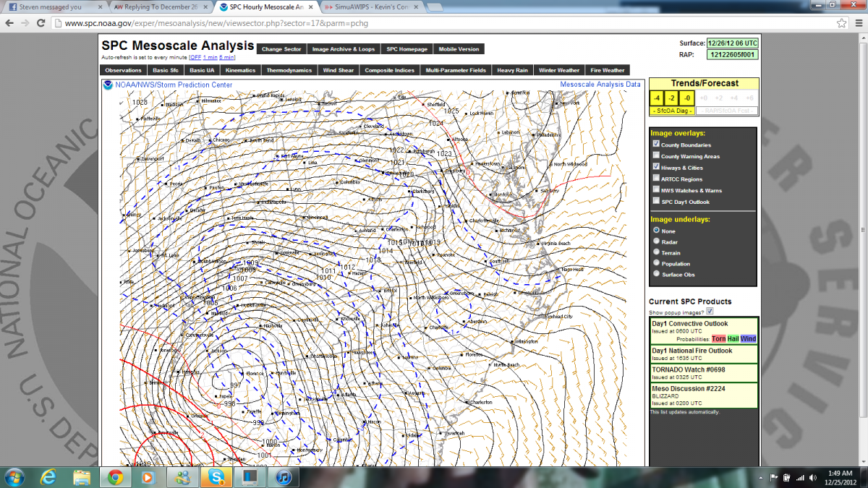Click the Change Sector button

click(x=281, y=49)
